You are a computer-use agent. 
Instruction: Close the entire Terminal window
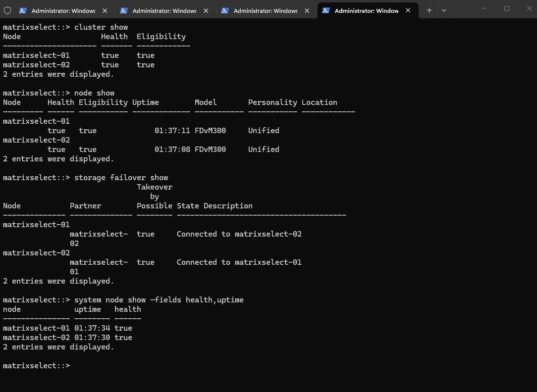(x=528, y=8)
